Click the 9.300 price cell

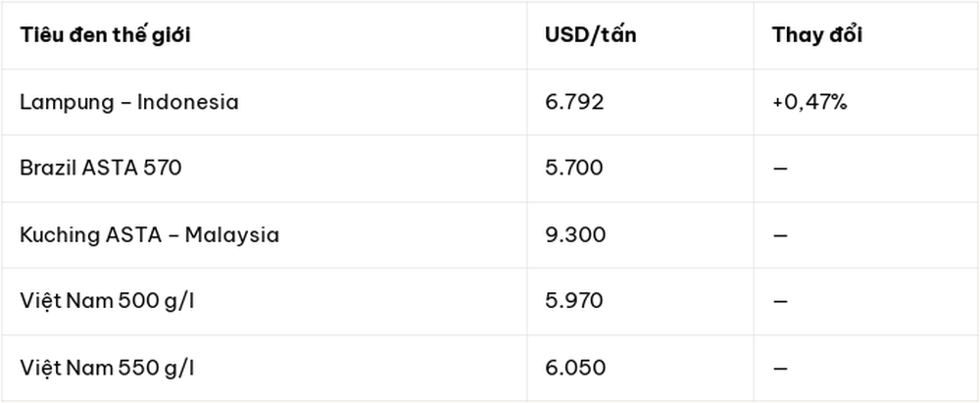pyautogui.click(x=575, y=235)
